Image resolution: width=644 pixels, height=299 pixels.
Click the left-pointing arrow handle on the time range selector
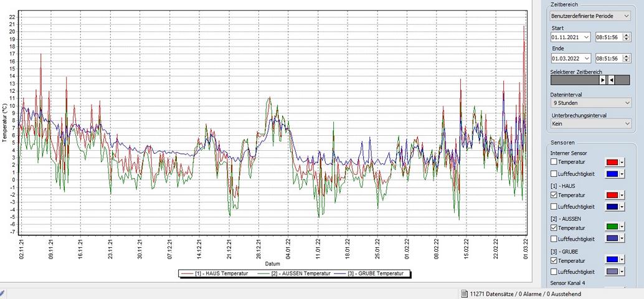611,80
